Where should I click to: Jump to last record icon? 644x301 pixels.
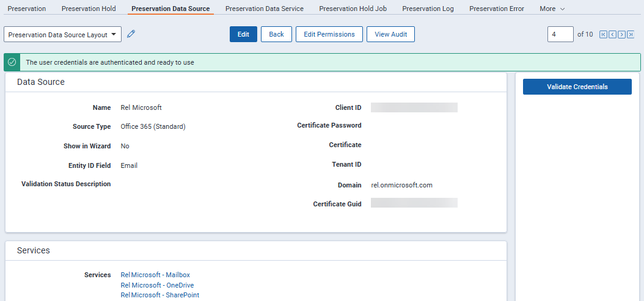click(631, 34)
